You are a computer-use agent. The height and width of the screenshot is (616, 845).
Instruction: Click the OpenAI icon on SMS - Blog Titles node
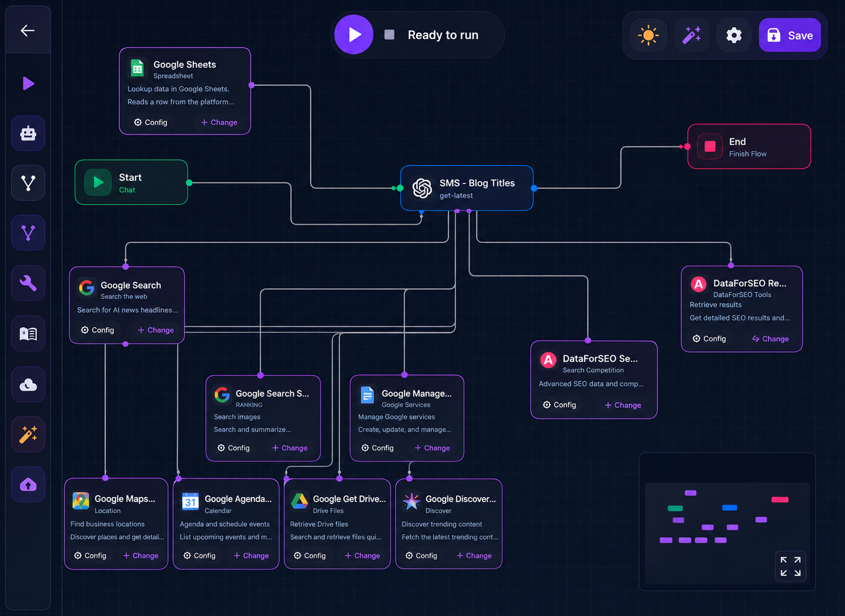[422, 188]
